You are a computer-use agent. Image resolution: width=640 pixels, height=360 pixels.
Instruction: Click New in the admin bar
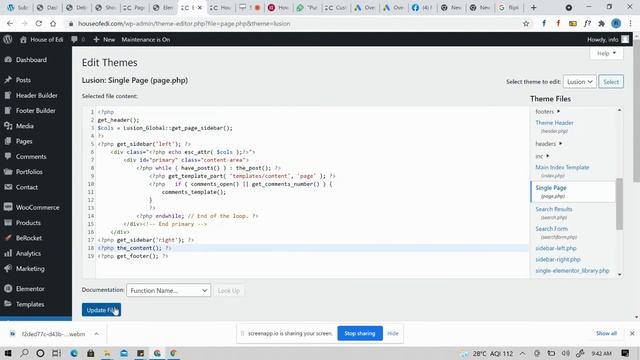104,40
